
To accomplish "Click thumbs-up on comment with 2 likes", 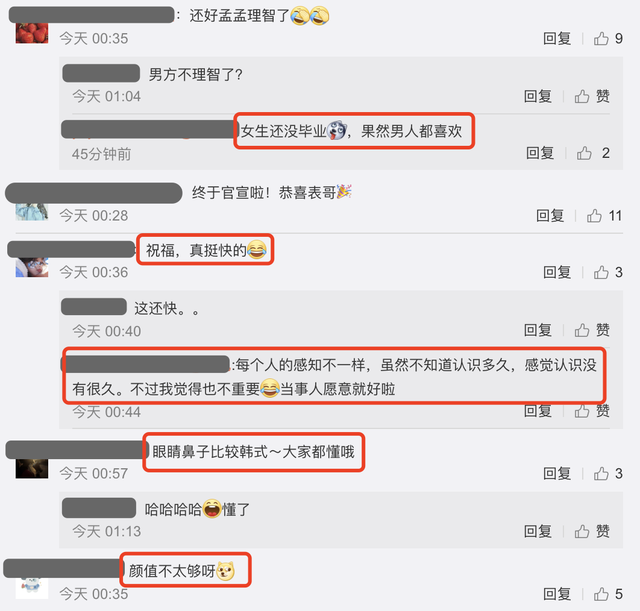I will click(x=584, y=153).
